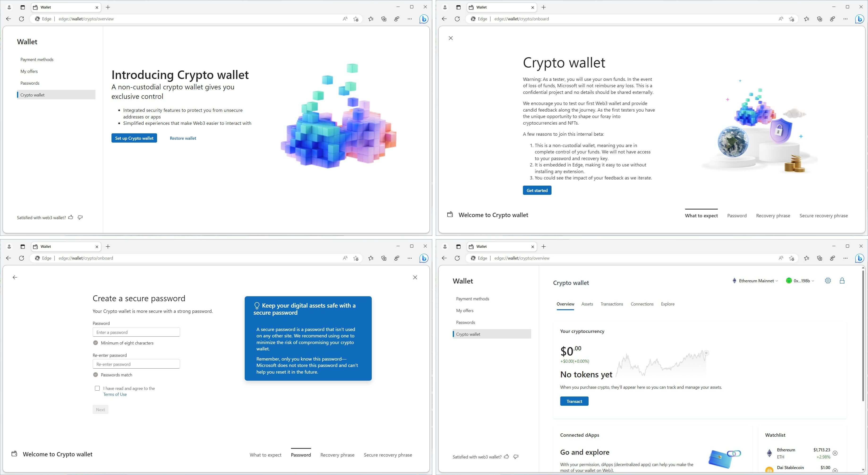The height and width of the screenshot is (475, 868).
Task: Select What to expect step in bottom-left window
Action: [265, 455]
